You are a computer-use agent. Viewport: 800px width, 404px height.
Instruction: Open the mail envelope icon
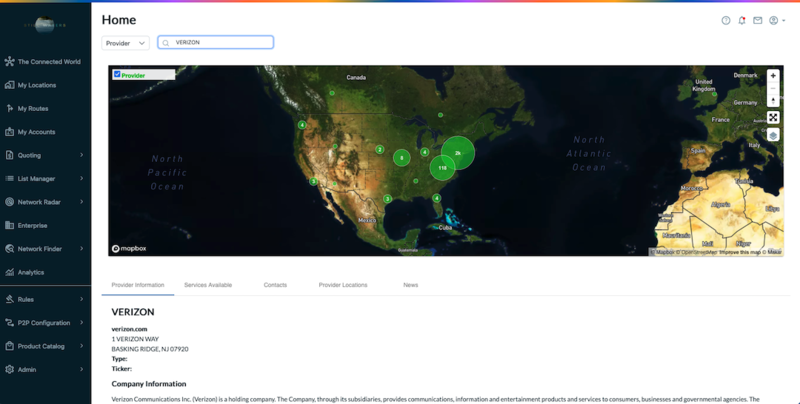(757, 20)
